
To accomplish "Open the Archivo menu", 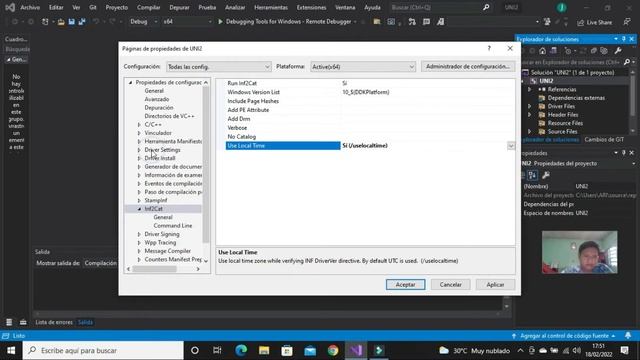I will click(x=30, y=7).
